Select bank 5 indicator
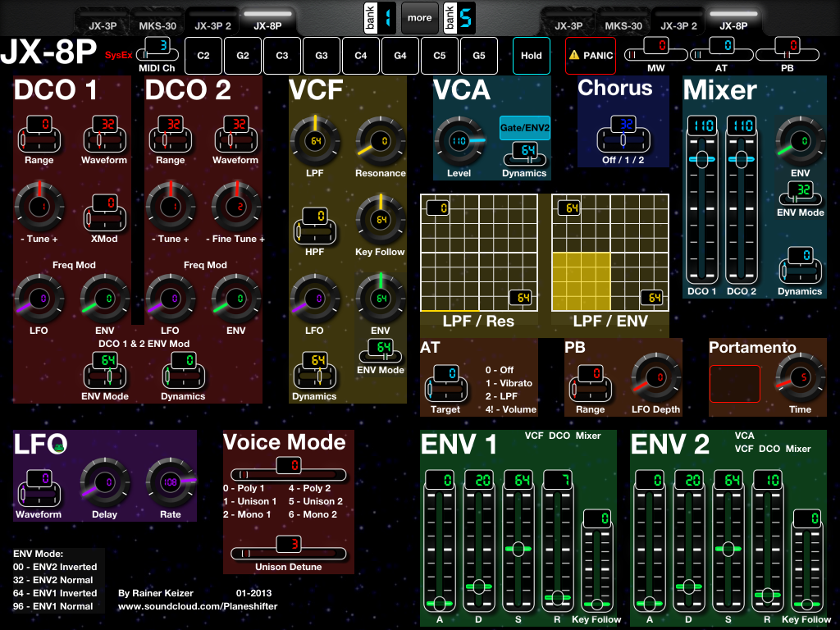The image size is (840, 630). click(x=459, y=18)
